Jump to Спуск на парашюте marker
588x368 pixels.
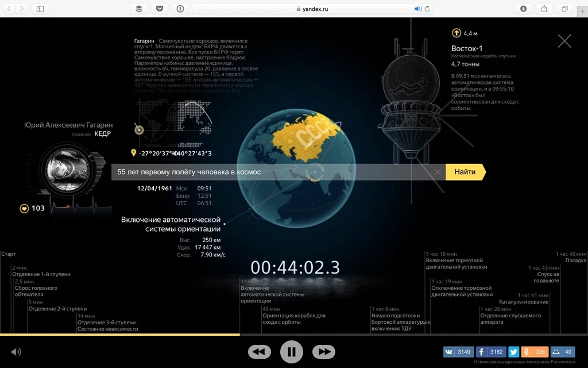click(544, 274)
